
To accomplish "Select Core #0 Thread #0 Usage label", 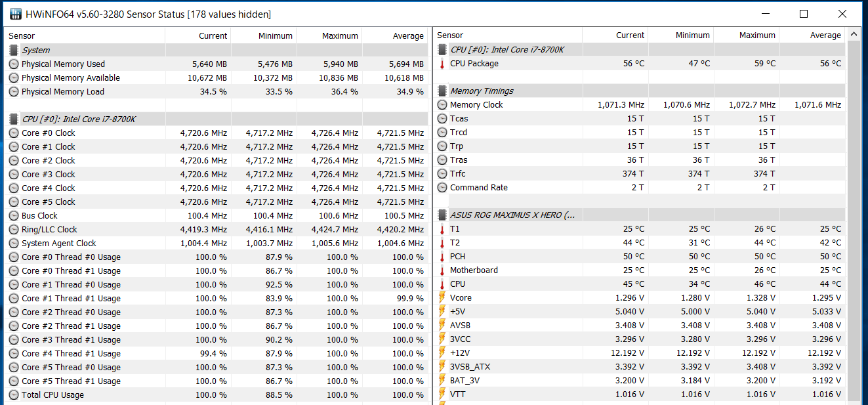I will click(x=71, y=257).
